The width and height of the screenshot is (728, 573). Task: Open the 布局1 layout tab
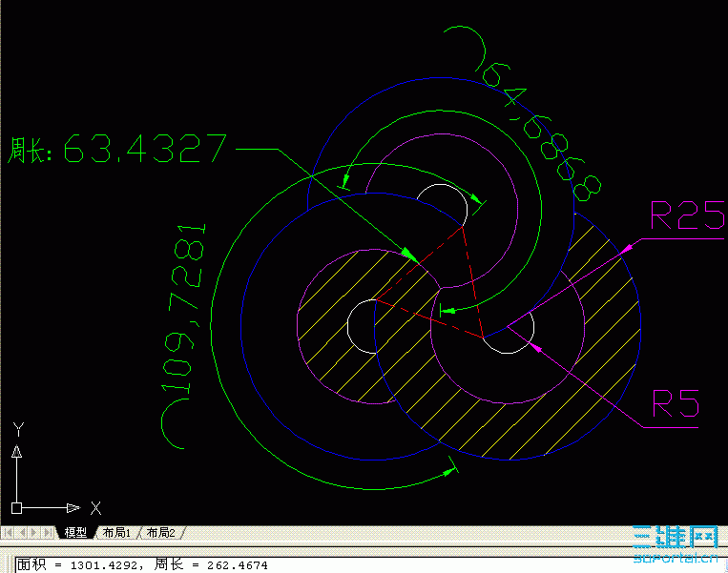116,532
